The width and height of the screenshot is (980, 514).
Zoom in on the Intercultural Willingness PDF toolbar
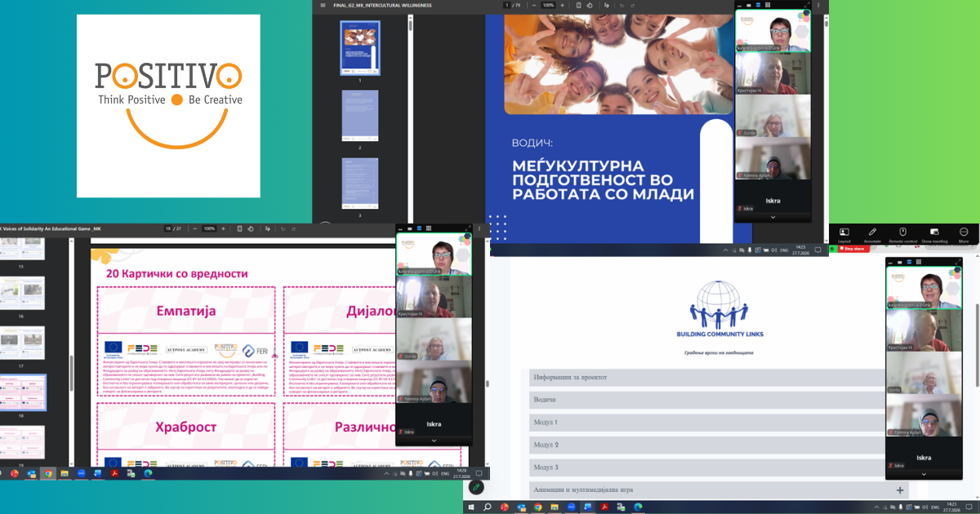click(x=562, y=5)
